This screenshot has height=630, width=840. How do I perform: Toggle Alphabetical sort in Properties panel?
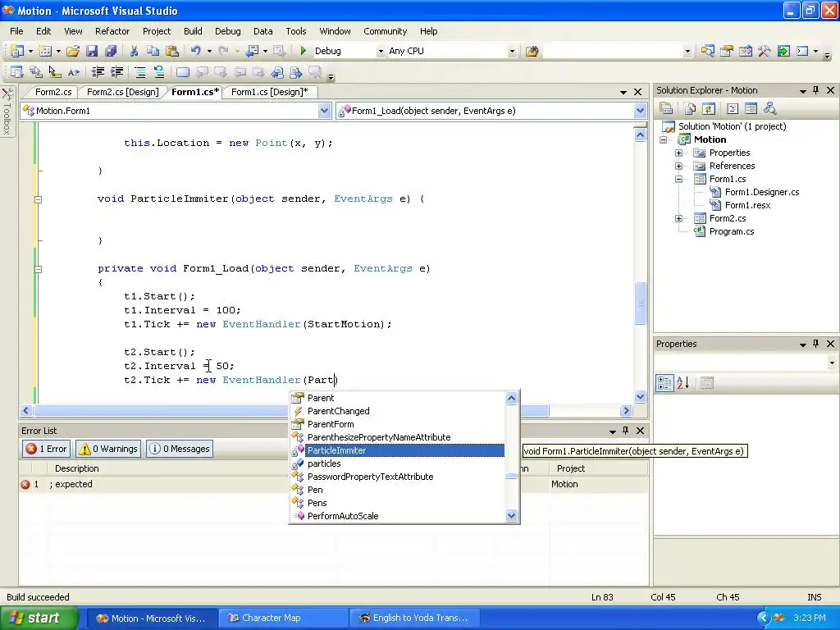pos(683,383)
